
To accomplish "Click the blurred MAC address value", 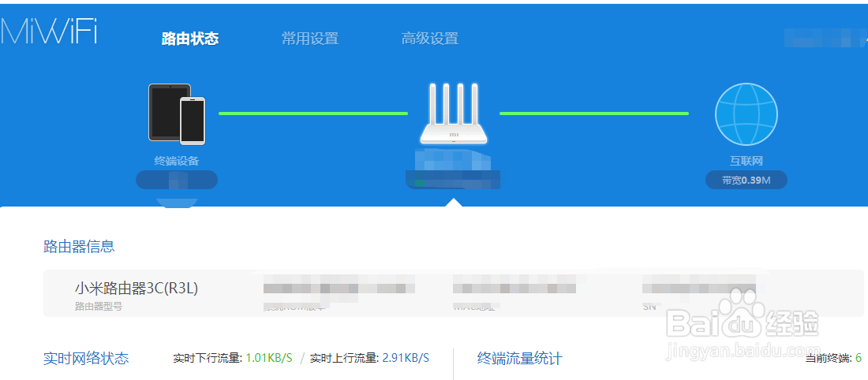I will coord(514,289).
